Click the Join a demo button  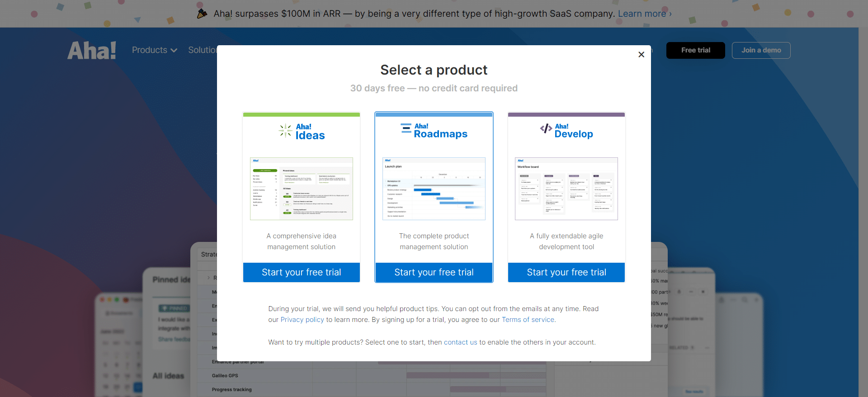click(x=761, y=50)
